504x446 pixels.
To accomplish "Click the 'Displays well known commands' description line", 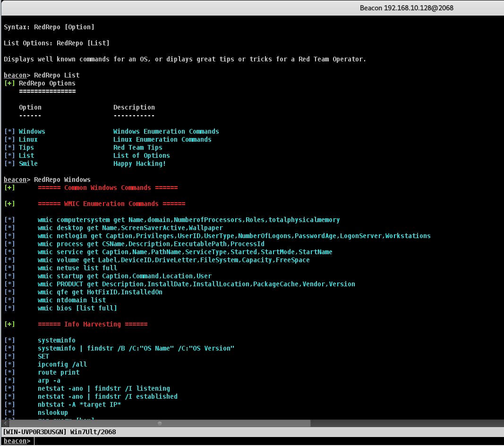I will pyautogui.click(x=185, y=59).
